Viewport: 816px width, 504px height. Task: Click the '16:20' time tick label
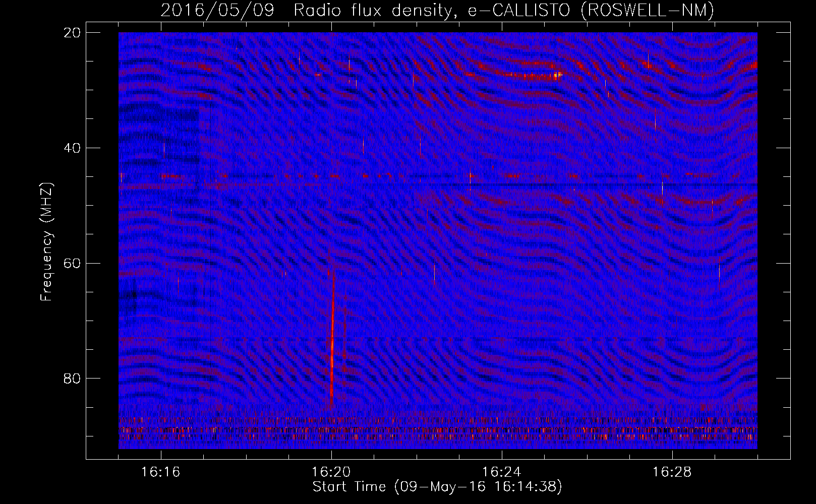point(331,472)
